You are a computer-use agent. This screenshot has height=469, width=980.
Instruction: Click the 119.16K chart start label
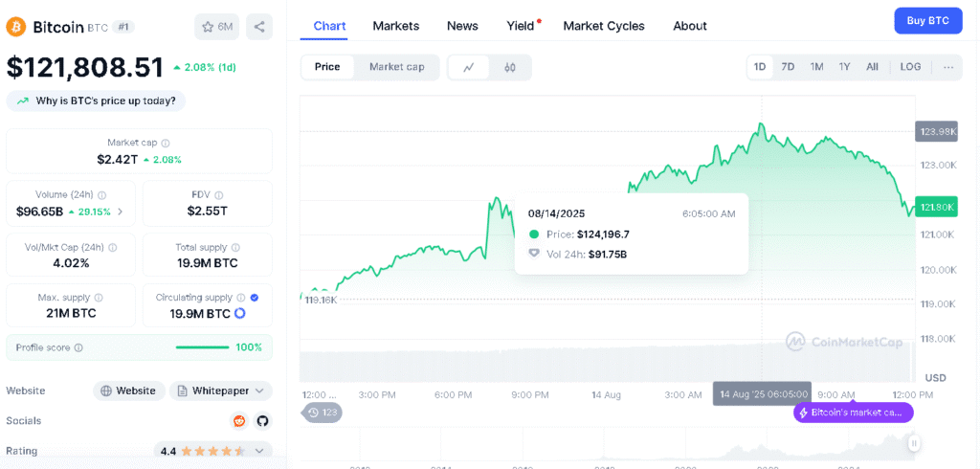320,300
